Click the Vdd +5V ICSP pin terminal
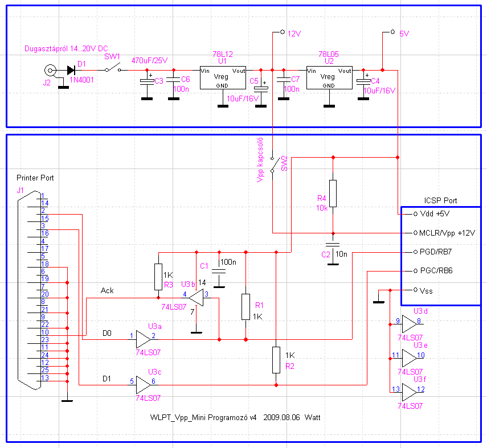 point(415,214)
